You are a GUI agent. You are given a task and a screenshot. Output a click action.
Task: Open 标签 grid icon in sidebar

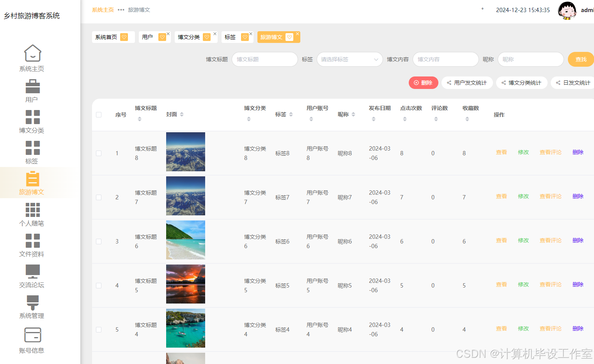pyautogui.click(x=33, y=148)
